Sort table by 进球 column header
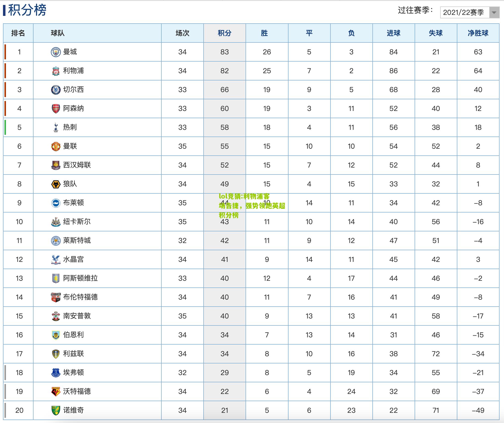The width and height of the screenshot is (504, 423). pyautogui.click(x=394, y=33)
